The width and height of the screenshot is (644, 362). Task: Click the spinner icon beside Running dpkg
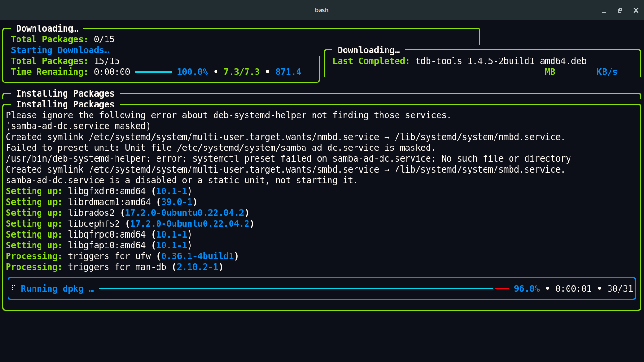click(x=13, y=288)
